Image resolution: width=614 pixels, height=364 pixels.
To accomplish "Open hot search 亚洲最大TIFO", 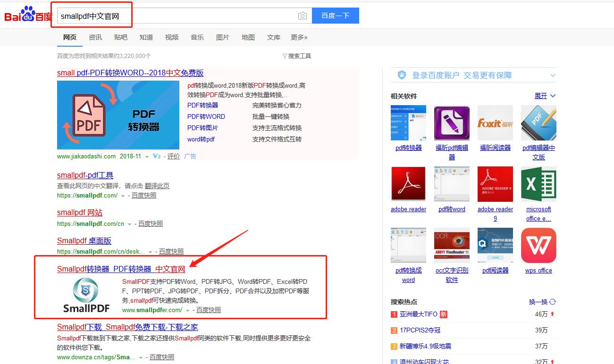I will click(419, 314).
